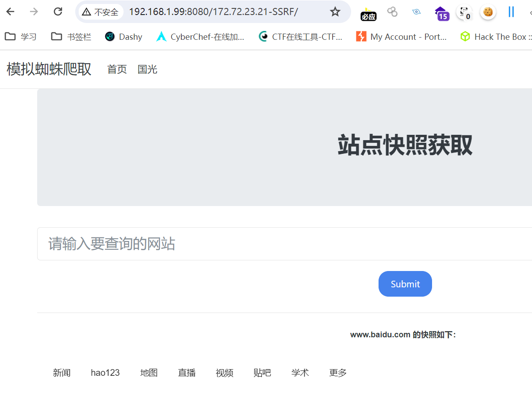Open the 新闻 link in the snapshot

tap(62, 373)
